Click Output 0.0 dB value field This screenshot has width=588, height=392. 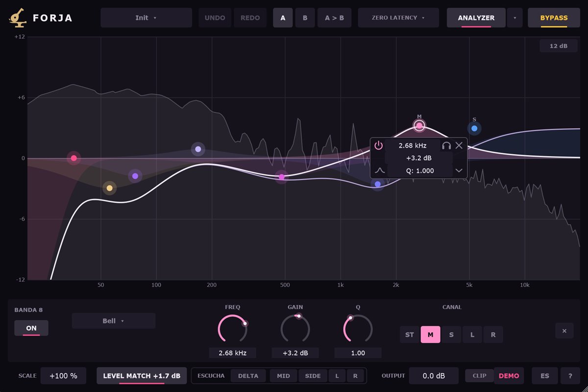point(434,376)
